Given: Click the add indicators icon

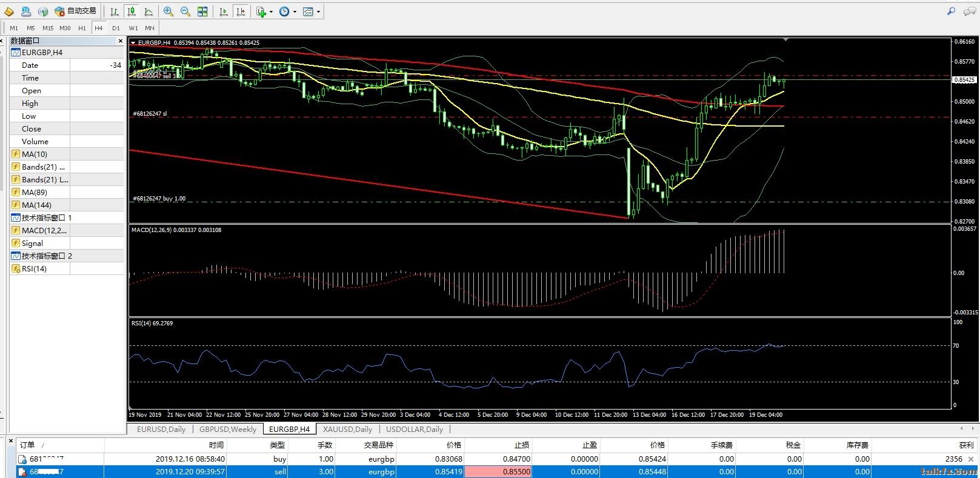Looking at the screenshot, I should pyautogui.click(x=261, y=11).
